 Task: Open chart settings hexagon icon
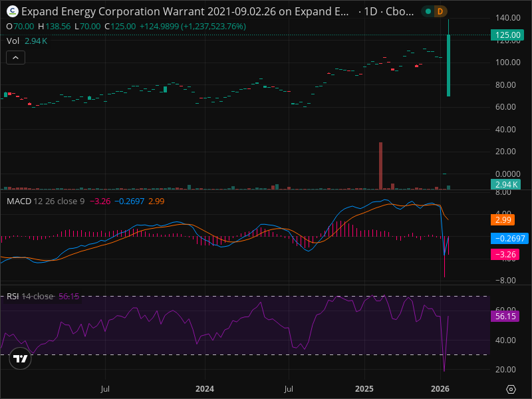[x=511, y=389]
